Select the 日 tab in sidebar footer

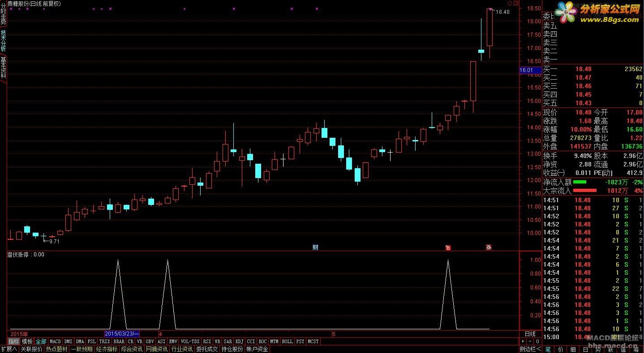click(586, 349)
